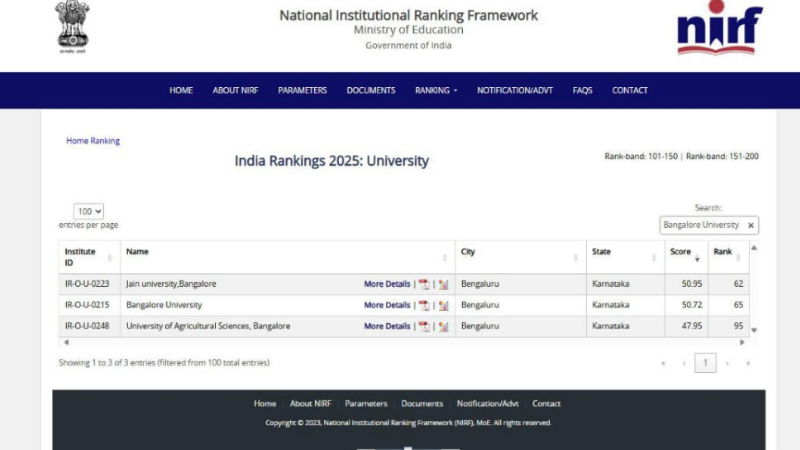The height and width of the screenshot is (450, 800).
Task: Open DOCUMENTS in navigation bar
Action: 371,90
